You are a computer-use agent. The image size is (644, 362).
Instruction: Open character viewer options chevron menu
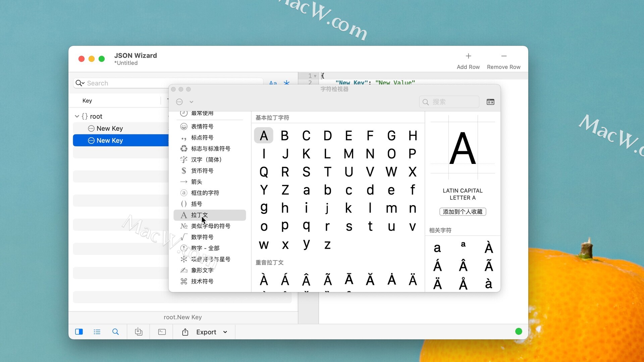click(191, 102)
